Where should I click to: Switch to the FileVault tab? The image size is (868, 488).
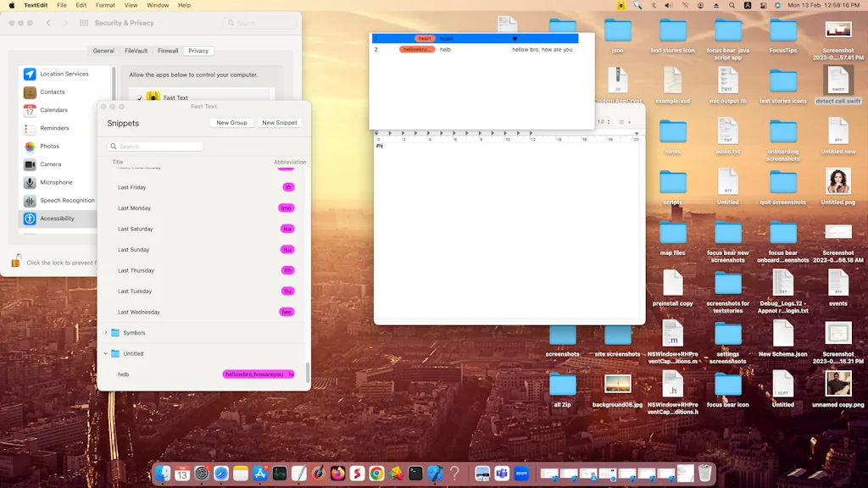pos(136,50)
